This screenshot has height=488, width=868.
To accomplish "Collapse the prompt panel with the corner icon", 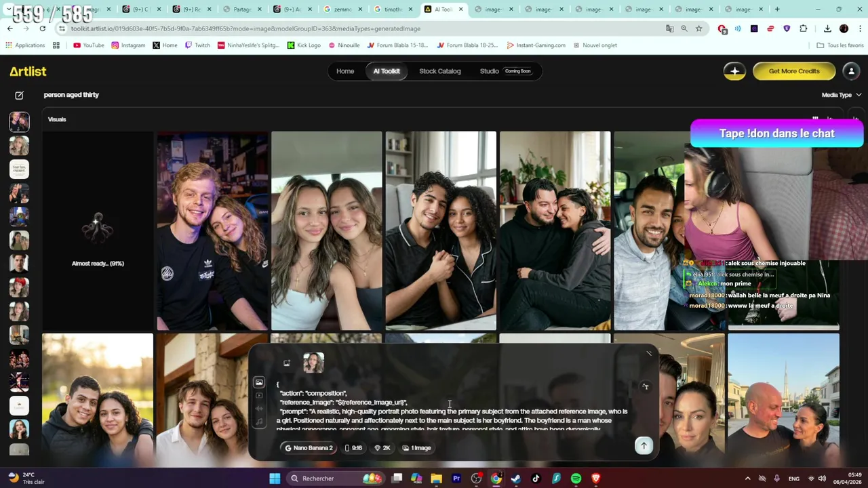I will tap(648, 353).
